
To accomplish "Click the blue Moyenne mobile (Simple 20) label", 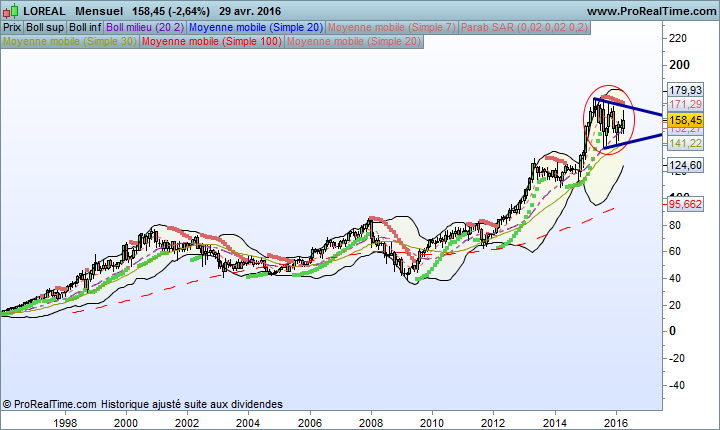I will pyautogui.click(x=256, y=28).
